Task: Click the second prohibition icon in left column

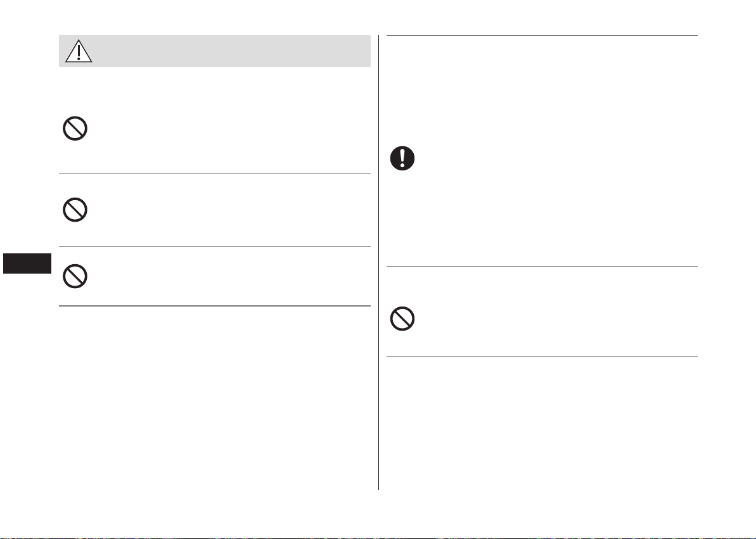Action: pyautogui.click(x=75, y=210)
